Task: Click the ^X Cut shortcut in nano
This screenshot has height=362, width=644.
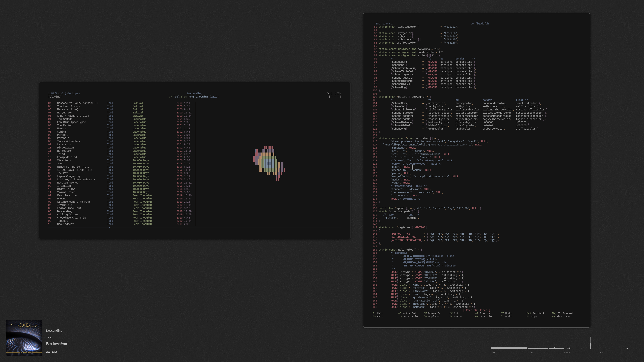Action: [x=454, y=313]
